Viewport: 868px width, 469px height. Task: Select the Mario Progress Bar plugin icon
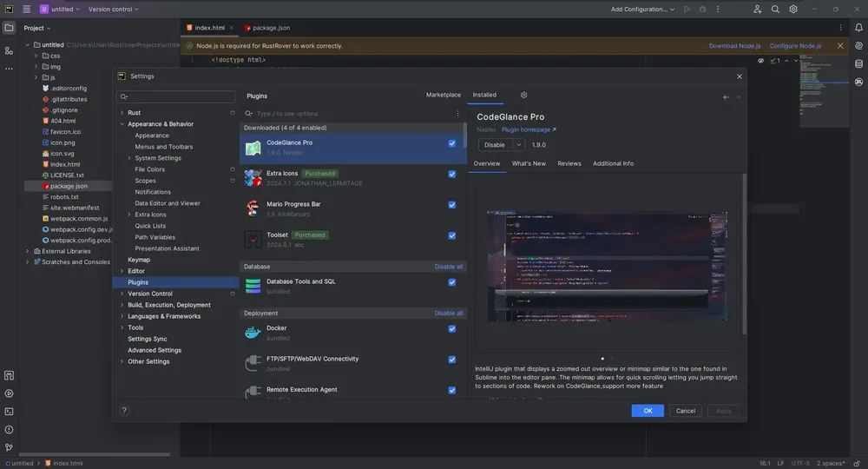[x=253, y=208]
